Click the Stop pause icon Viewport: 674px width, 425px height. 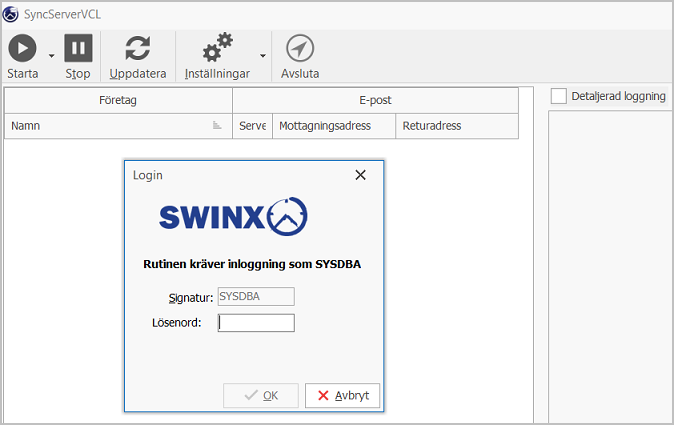78,48
